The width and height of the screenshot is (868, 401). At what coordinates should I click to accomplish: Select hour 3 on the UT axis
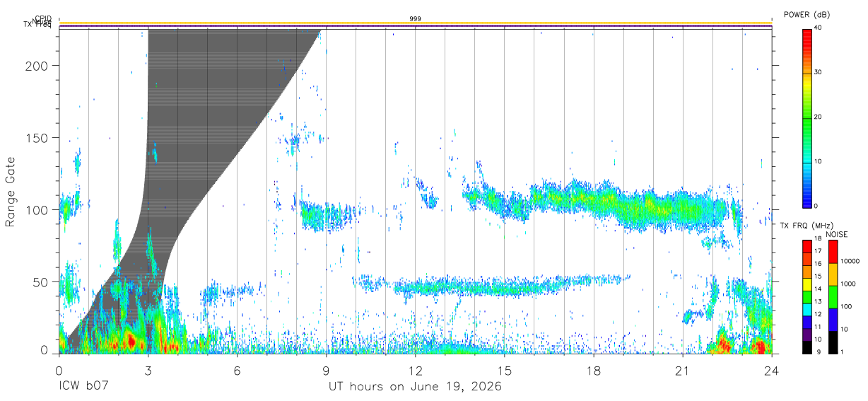[x=148, y=370]
